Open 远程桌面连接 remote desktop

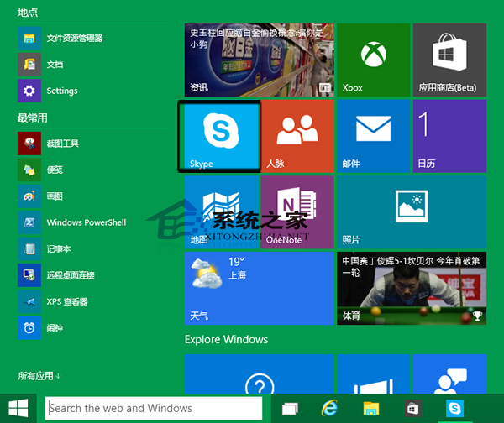click(x=71, y=275)
